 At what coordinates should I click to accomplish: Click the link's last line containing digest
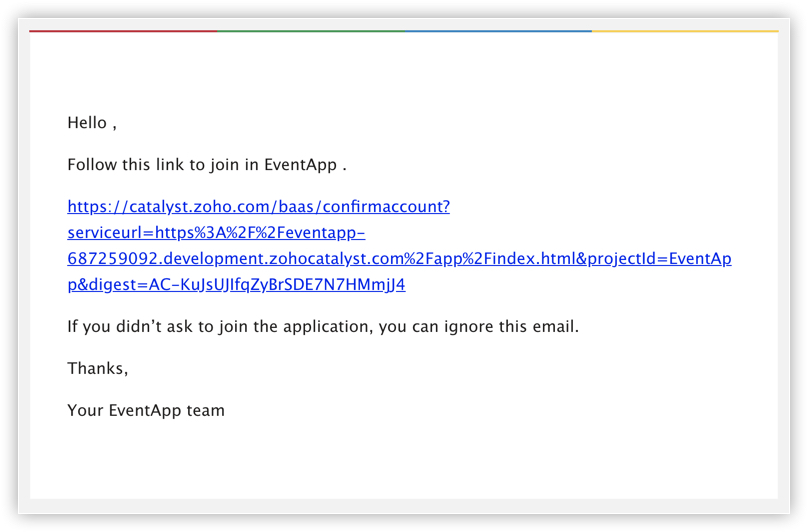236,285
